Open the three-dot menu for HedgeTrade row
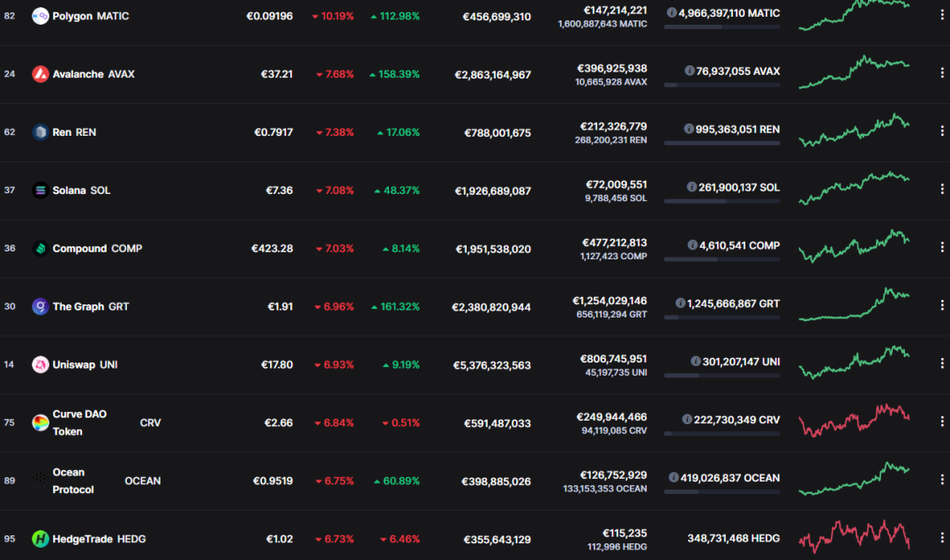Image resolution: width=950 pixels, height=560 pixels. (941, 537)
